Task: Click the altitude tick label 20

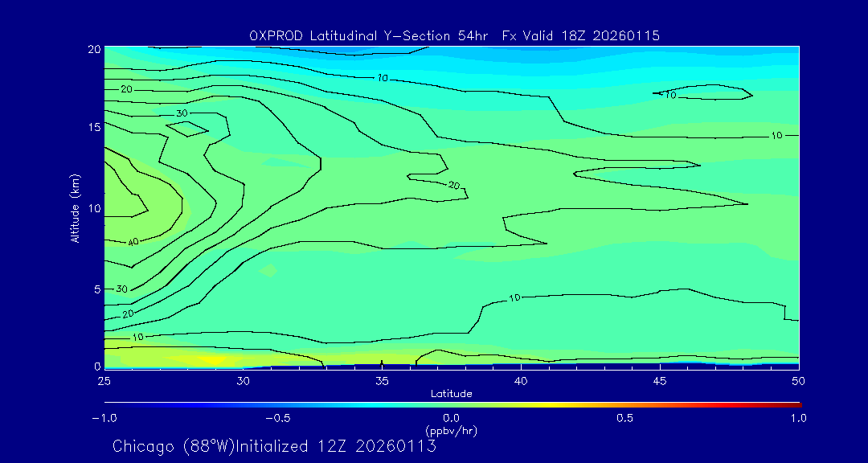Action: click(94, 49)
